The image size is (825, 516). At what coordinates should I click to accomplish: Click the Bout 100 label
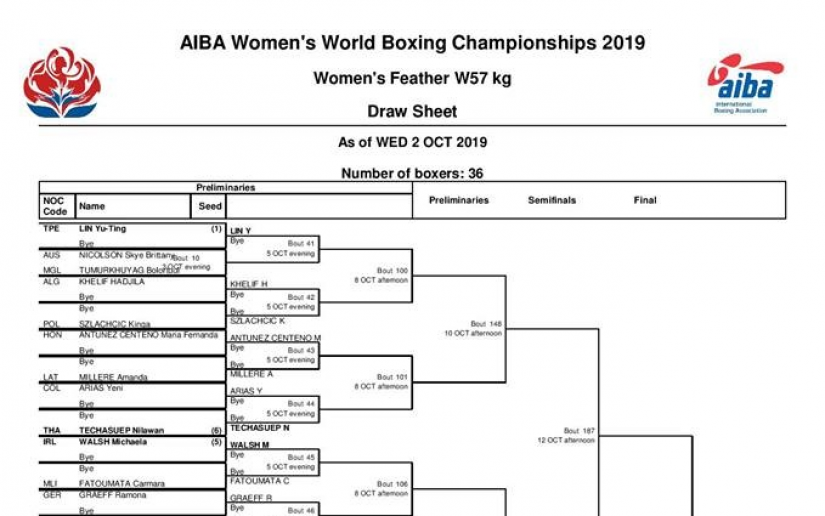[x=392, y=270]
